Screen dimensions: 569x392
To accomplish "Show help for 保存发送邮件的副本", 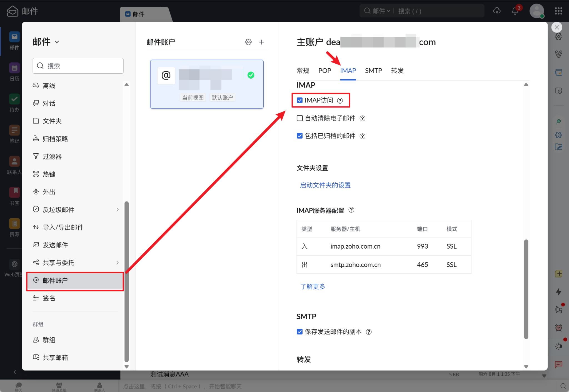I will [369, 332].
